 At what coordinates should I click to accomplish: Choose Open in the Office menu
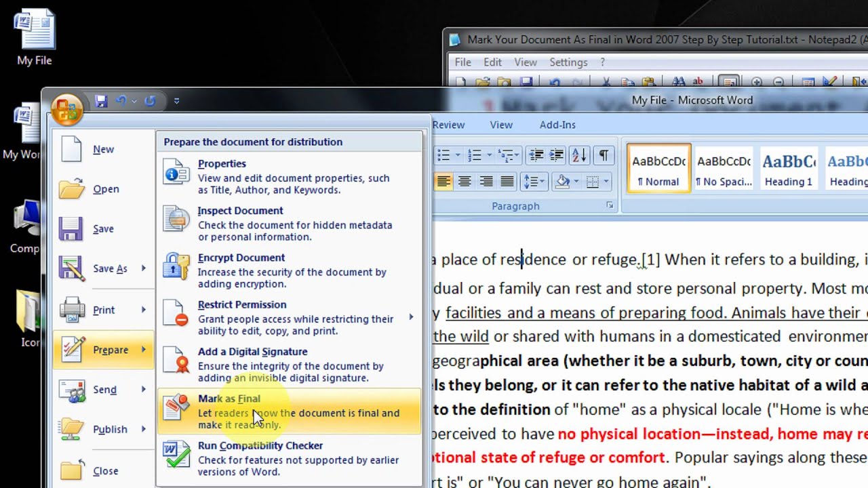(103, 189)
